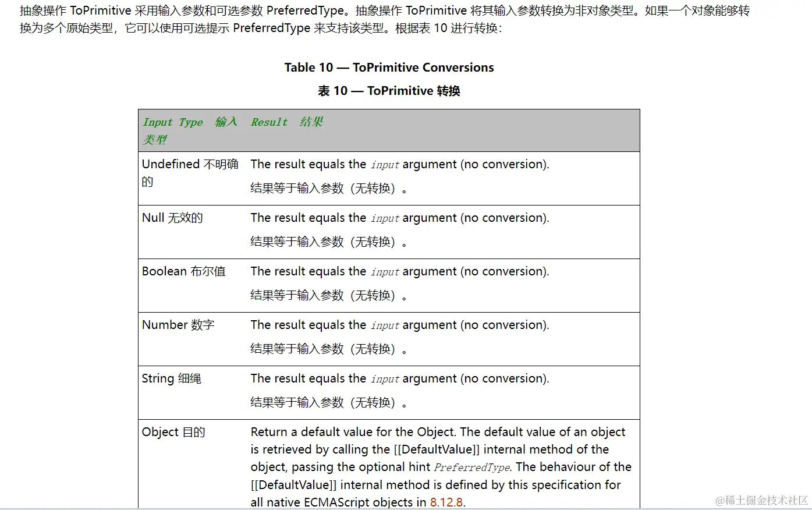This screenshot has height=510, width=812.
Task: Click the intro paragraph starting "抽象操作 ToPrimitive"
Action: pyautogui.click(x=385, y=19)
